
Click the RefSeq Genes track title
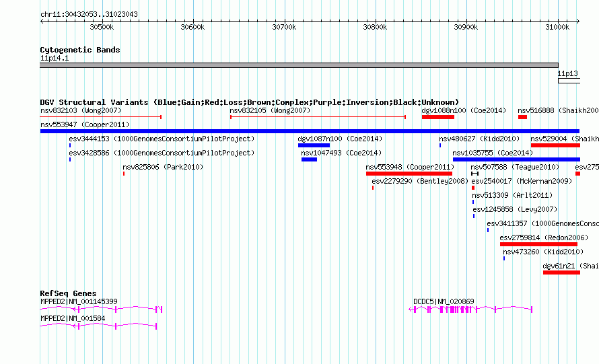pos(68,293)
